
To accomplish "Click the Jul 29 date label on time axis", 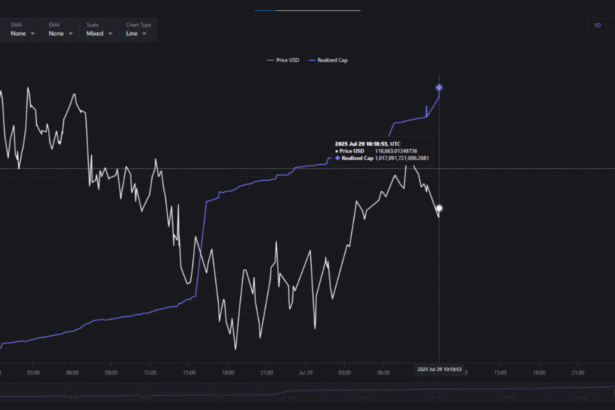I will [x=305, y=372].
